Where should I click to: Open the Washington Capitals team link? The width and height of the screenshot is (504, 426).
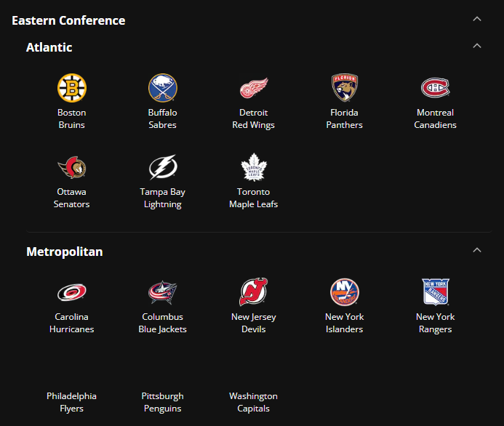254,402
